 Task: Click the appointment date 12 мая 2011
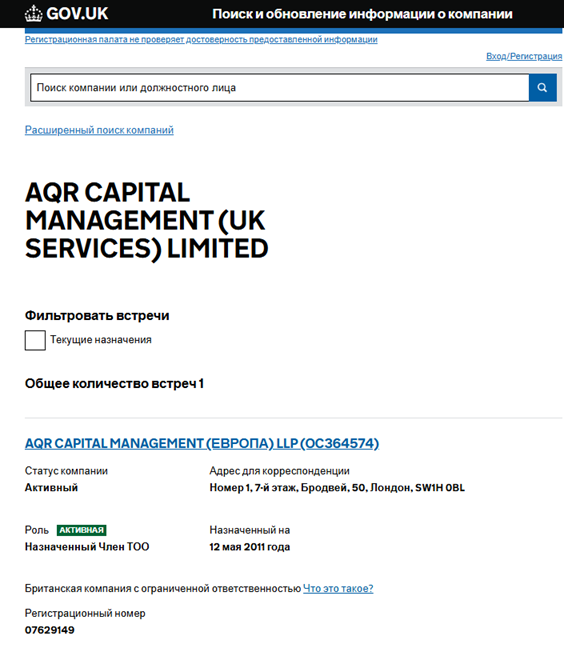point(250,547)
